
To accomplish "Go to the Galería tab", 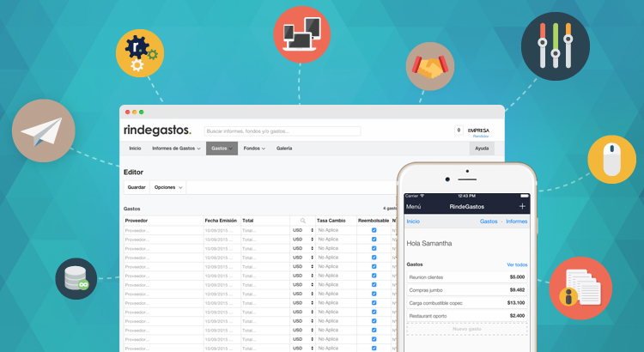I will click(284, 149).
